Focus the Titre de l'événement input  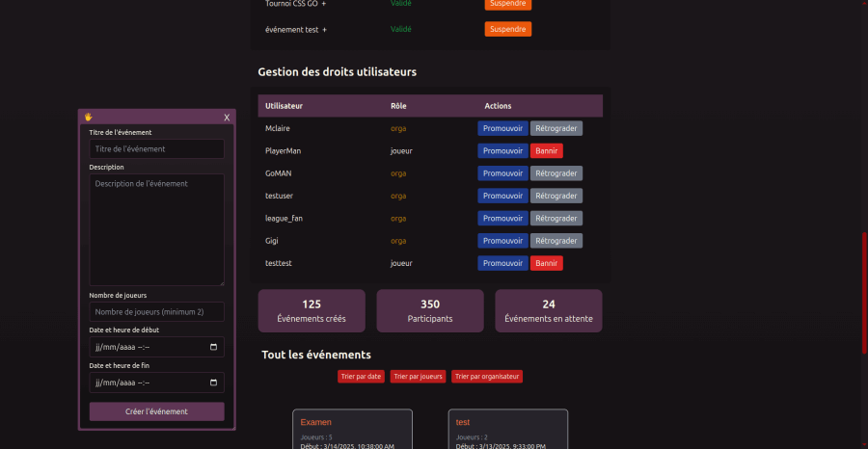(156, 149)
